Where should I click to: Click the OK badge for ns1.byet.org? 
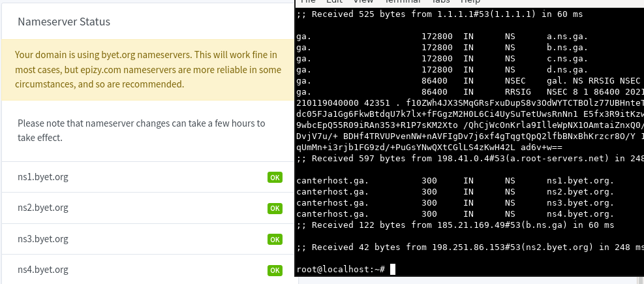coord(275,178)
